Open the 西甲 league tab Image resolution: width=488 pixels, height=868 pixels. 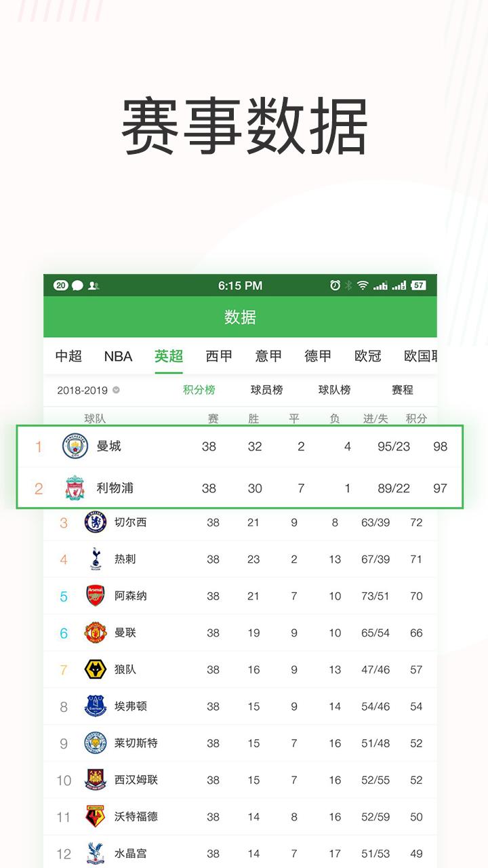tap(219, 356)
